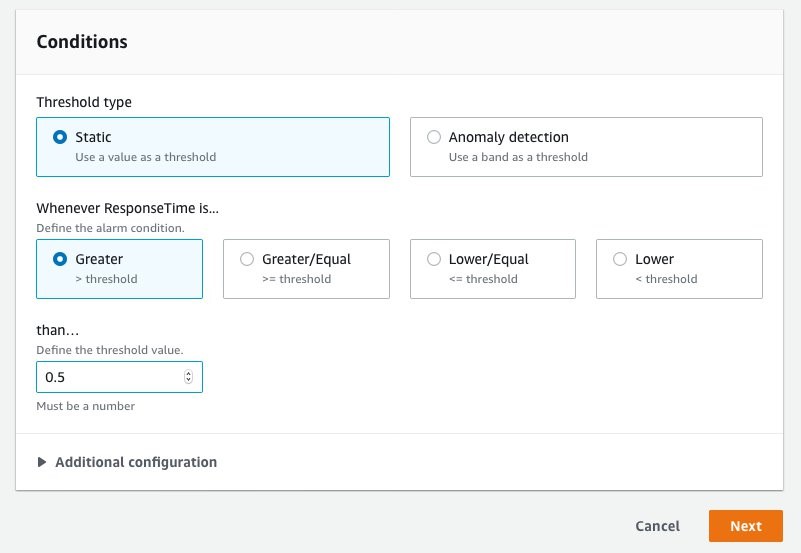Screen dimensions: 801x553
Task: Click the '<= threshold' card description
Action: [483, 279]
